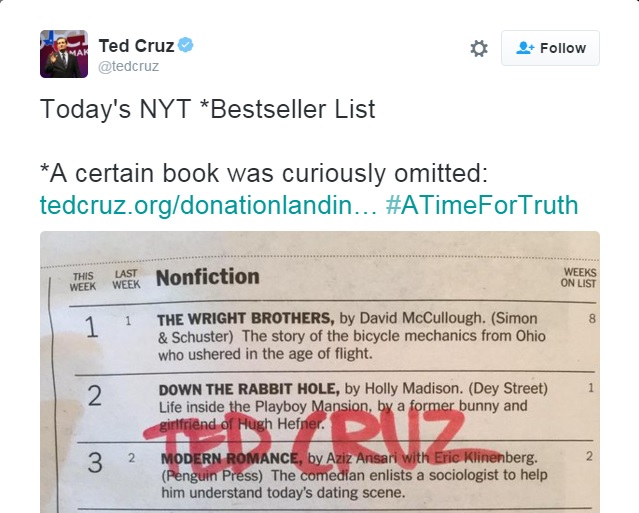Follow the Ted Cruz account
The image size is (639, 513).
coord(550,48)
